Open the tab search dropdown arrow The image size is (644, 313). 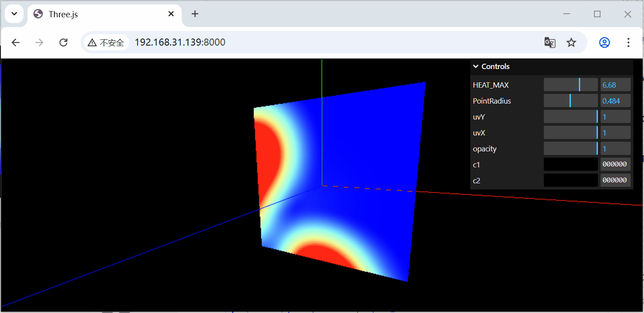tap(14, 14)
